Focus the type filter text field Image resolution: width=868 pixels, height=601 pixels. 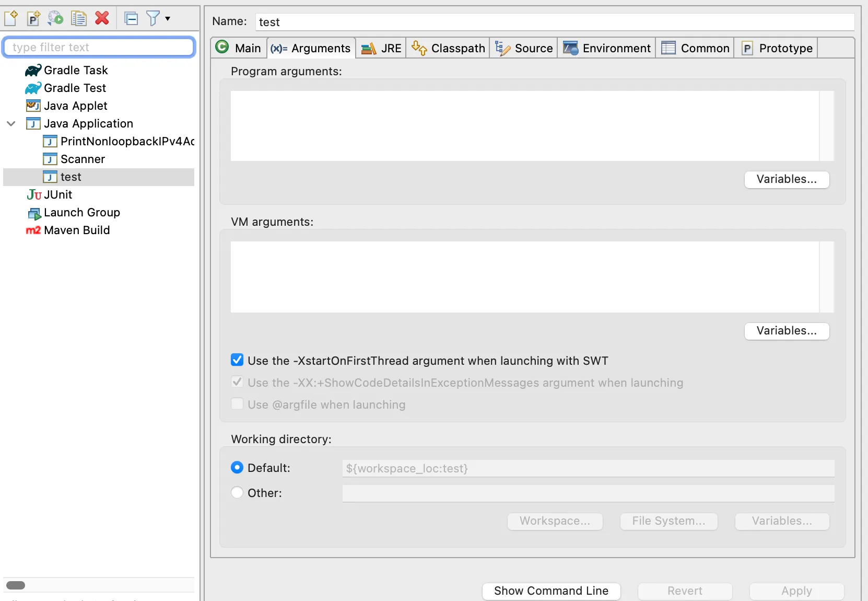click(99, 47)
